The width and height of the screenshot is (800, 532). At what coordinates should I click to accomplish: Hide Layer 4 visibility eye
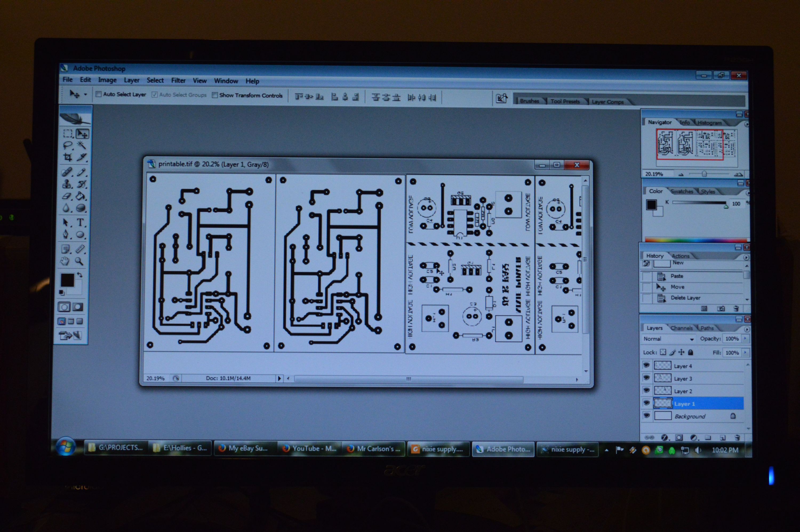click(x=646, y=365)
